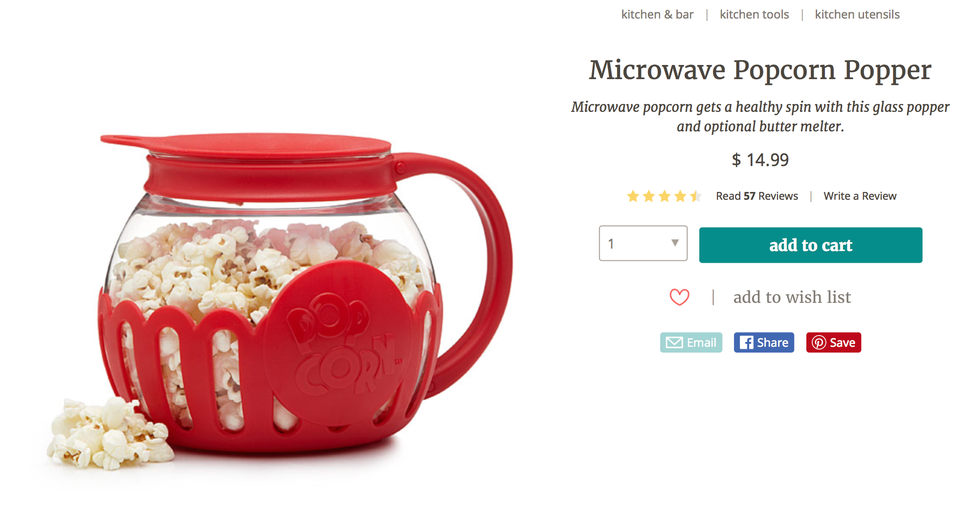Click the Pinterest logo on Save button
Image resolution: width=980 pixels, height=508 pixels.
(819, 342)
